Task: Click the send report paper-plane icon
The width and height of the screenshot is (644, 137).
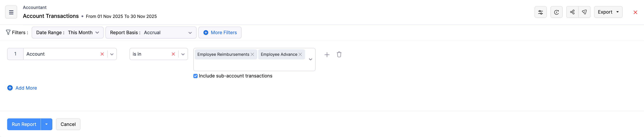Action: tap(584, 12)
